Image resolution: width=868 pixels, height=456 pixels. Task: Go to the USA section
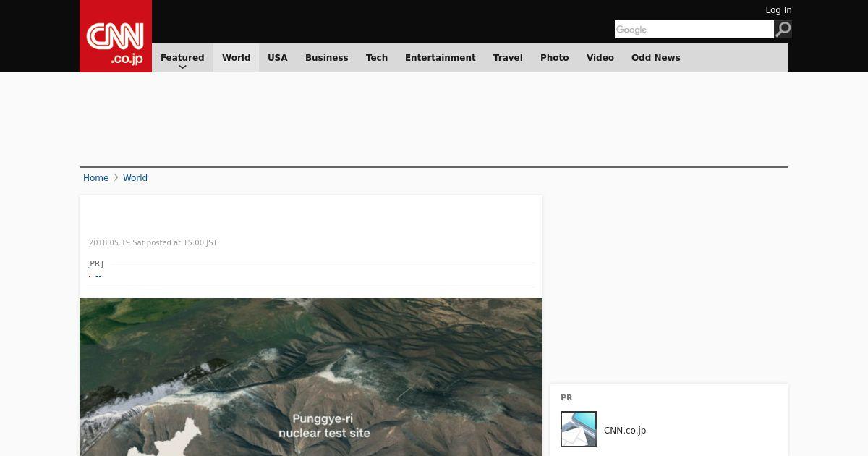tap(278, 58)
